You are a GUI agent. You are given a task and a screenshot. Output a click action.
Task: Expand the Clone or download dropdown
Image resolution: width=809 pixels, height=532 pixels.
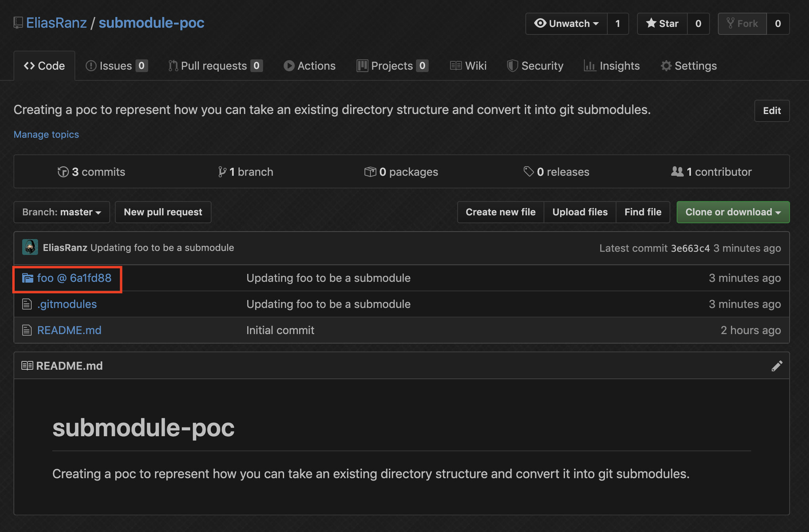click(733, 212)
